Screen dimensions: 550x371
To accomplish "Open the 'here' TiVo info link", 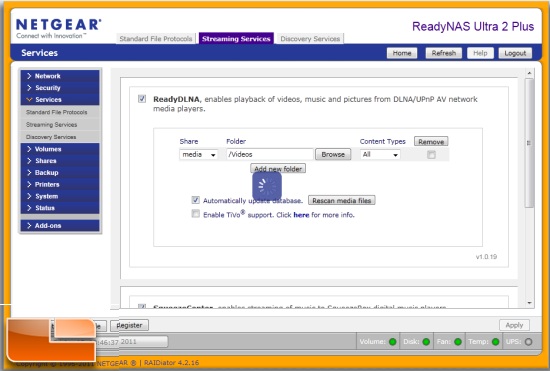I will pyautogui.click(x=301, y=215).
